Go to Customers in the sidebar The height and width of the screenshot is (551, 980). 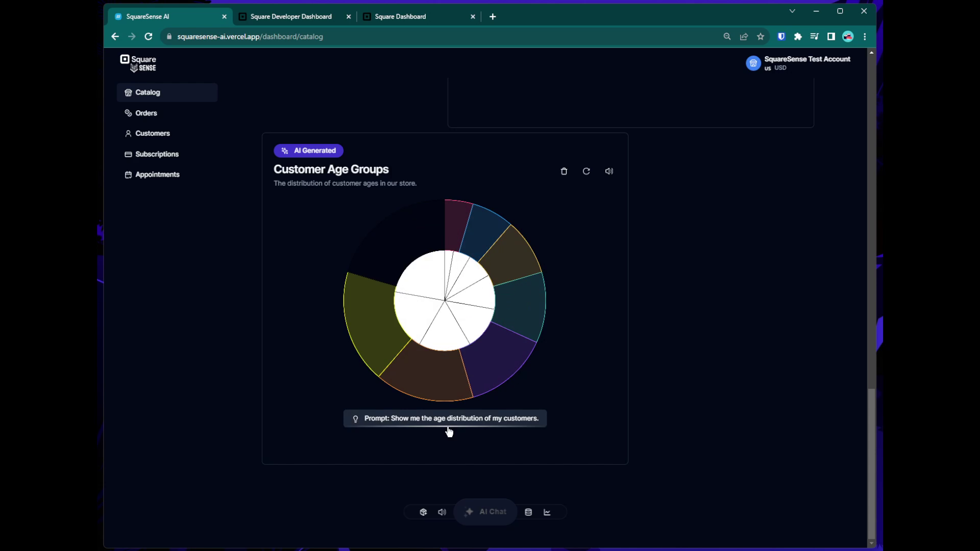click(x=152, y=134)
